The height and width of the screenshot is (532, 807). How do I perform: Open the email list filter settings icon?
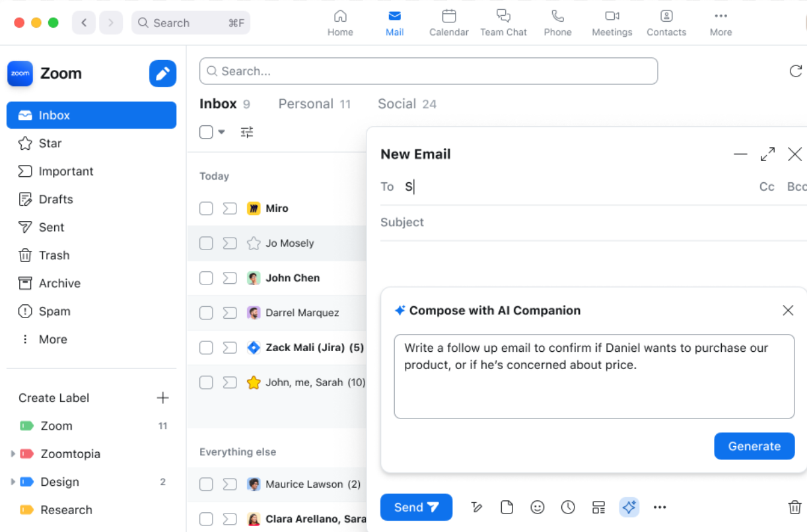click(246, 132)
